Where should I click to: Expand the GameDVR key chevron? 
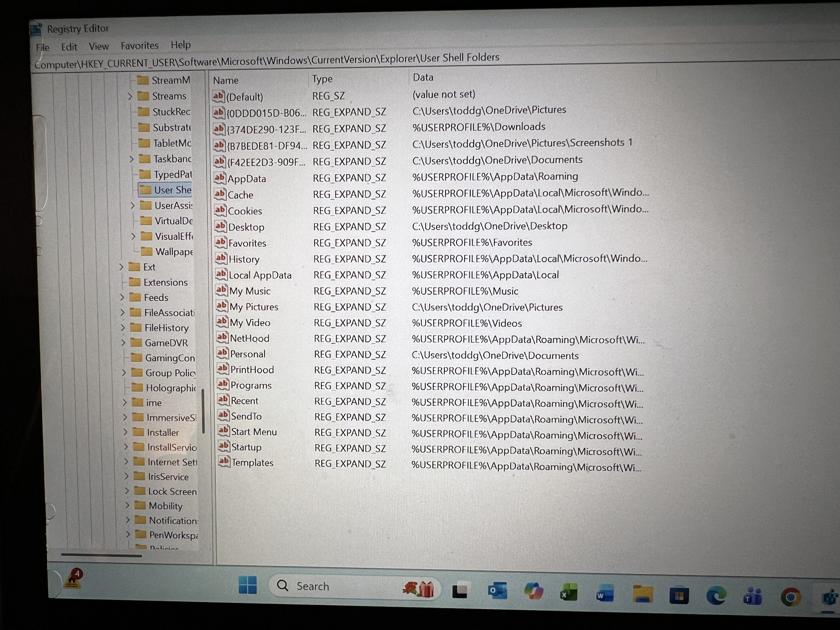tap(123, 342)
